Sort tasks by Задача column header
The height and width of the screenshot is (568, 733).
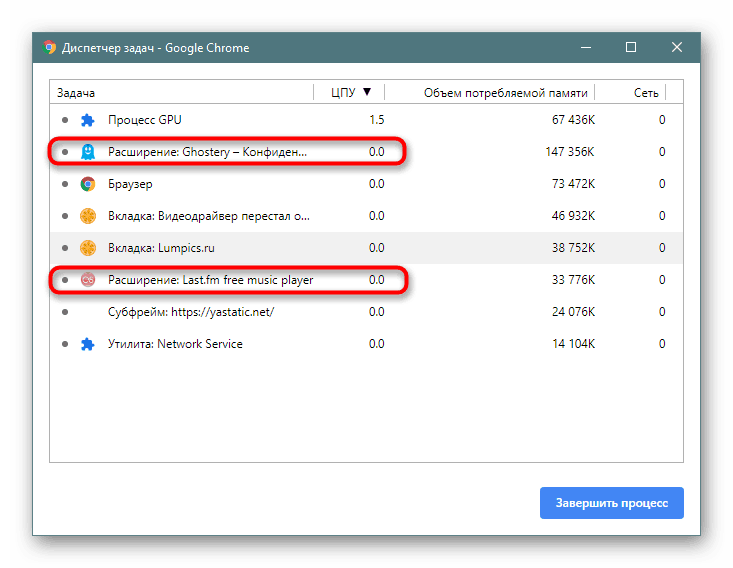click(75, 93)
